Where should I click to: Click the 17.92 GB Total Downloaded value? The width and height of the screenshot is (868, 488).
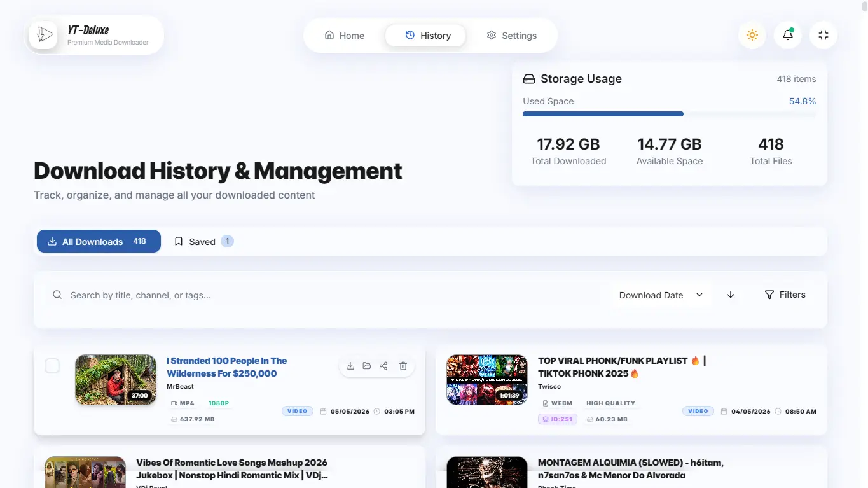[568, 144]
